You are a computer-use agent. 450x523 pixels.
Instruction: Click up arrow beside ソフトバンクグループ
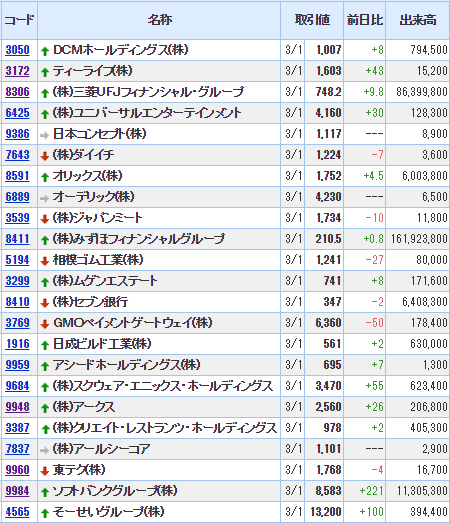click(x=45, y=493)
